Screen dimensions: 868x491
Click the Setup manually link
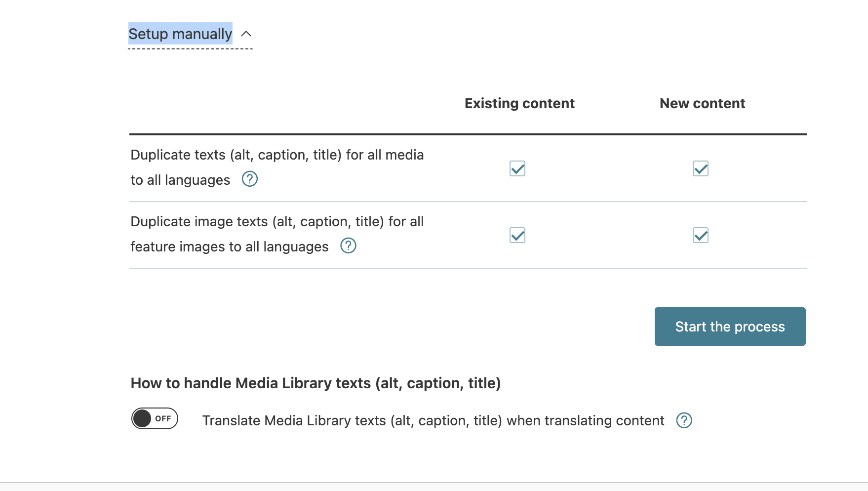coord(180,34)
